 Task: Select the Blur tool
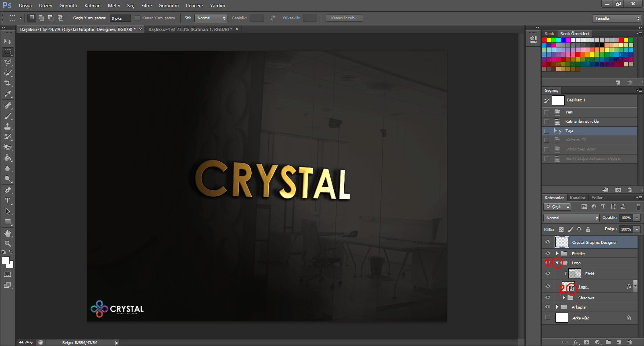pos(8,168)
